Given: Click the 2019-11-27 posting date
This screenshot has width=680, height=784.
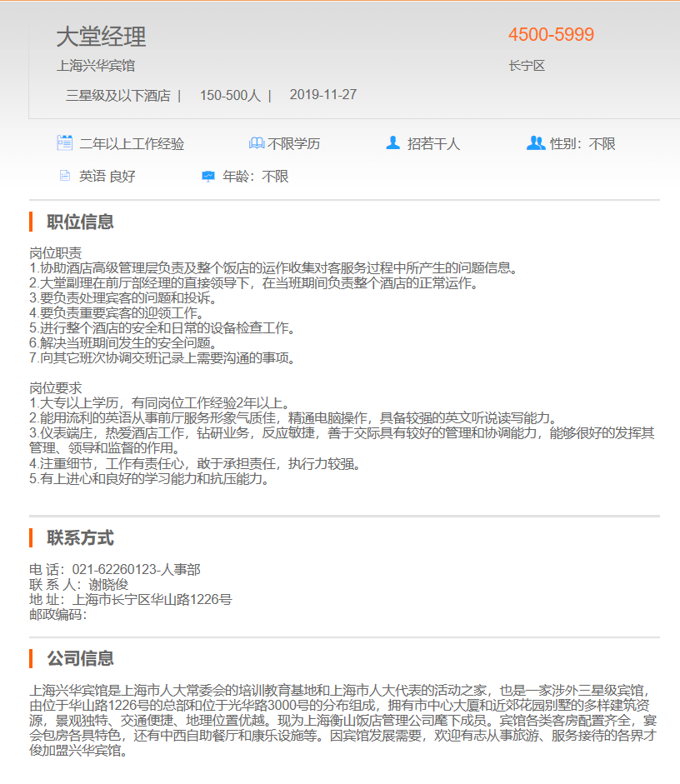Looking at the screenshot, I should click(323, 95).
